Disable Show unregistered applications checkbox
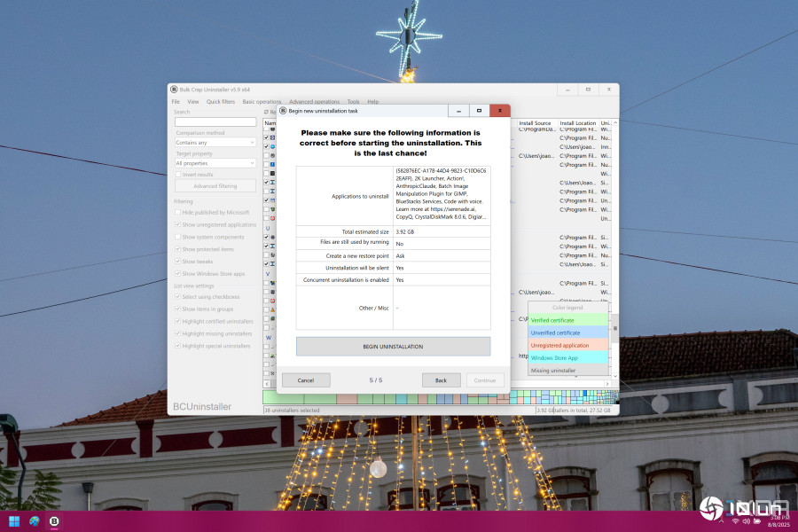 pos(178,224)
